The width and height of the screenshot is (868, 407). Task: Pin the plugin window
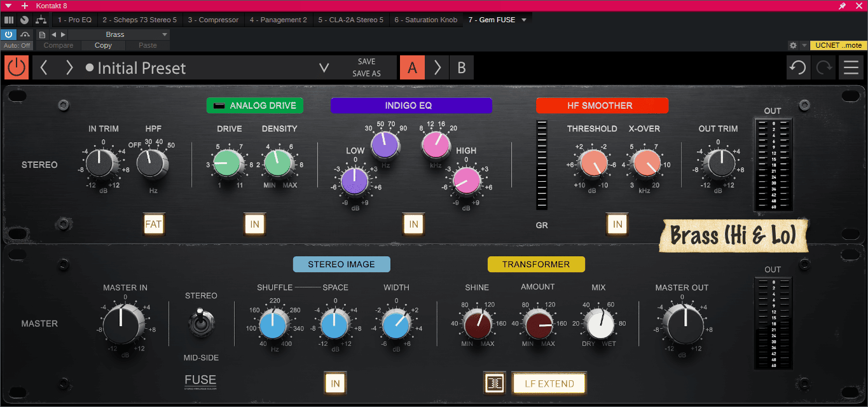point(843,6)
